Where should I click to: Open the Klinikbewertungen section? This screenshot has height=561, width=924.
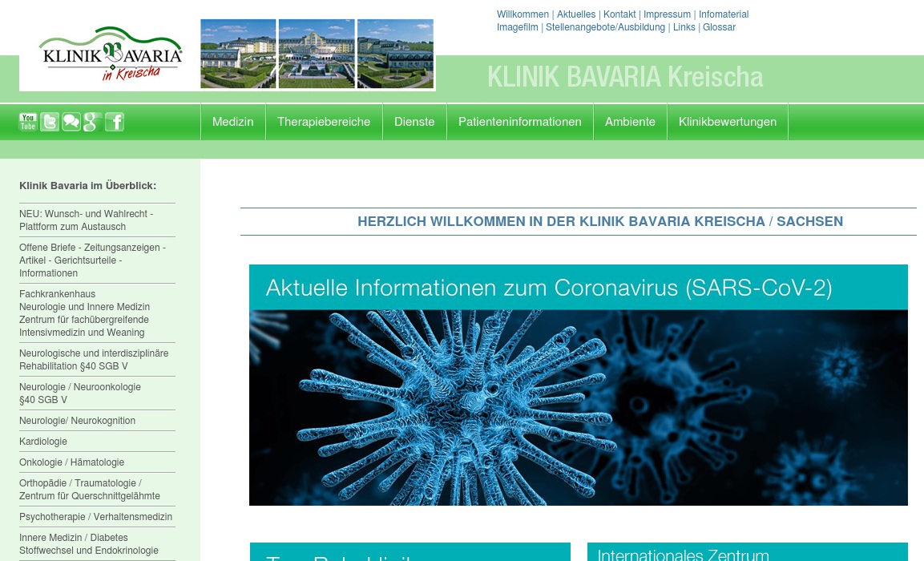pyautogui.click(x=727, y=122)
